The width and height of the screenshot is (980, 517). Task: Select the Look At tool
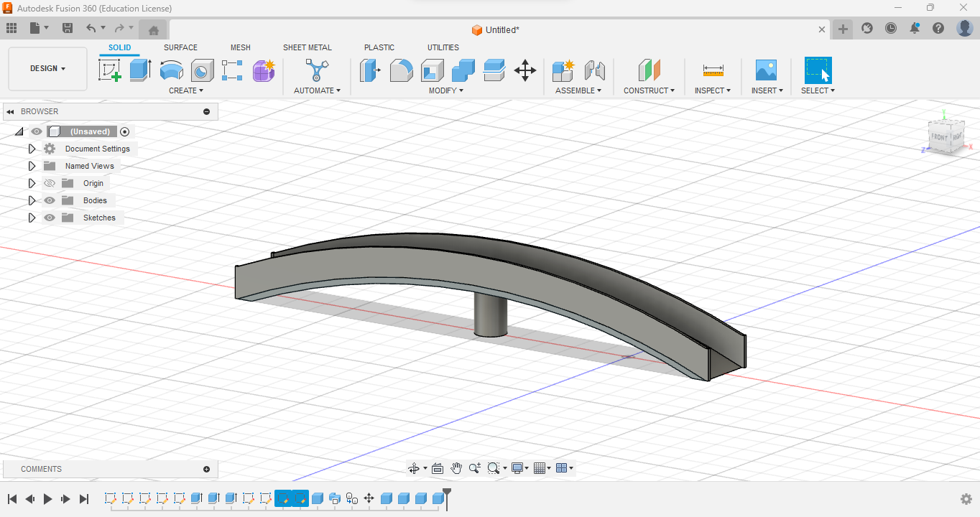click(x=438, y=468)
